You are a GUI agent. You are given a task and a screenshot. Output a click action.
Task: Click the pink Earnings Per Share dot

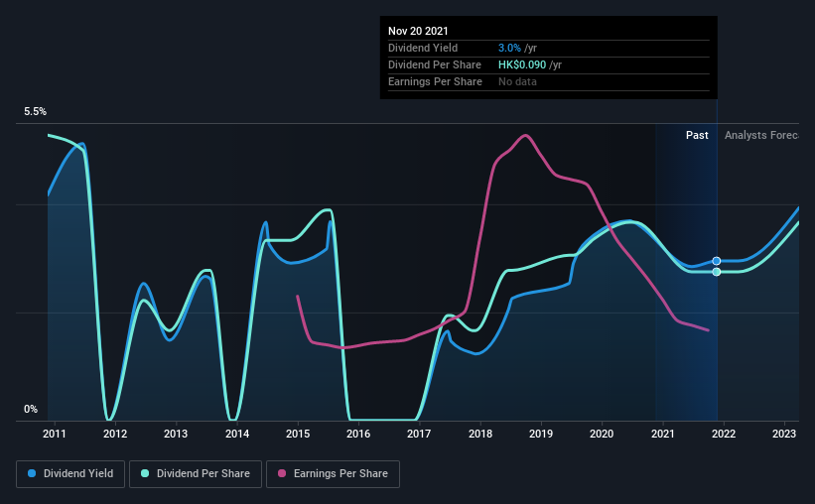[282, 473]
